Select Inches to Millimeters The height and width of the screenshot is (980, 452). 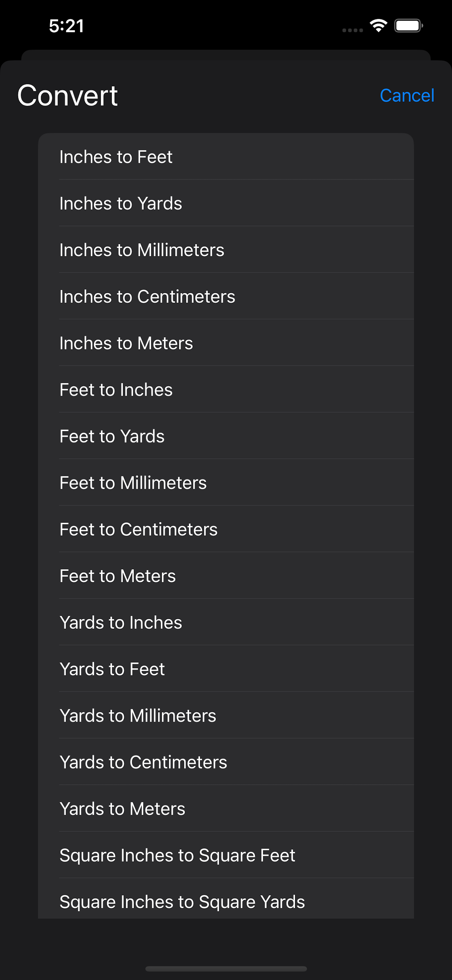pos(226,250)
